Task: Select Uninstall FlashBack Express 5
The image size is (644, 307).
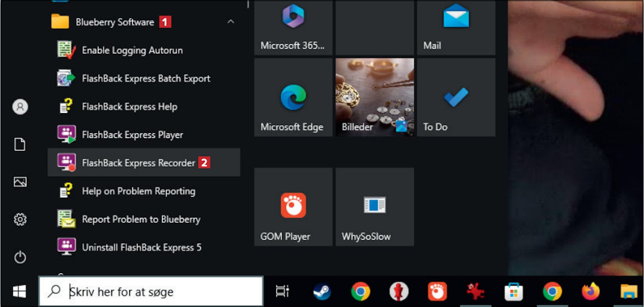Action: tap(141, 247)
